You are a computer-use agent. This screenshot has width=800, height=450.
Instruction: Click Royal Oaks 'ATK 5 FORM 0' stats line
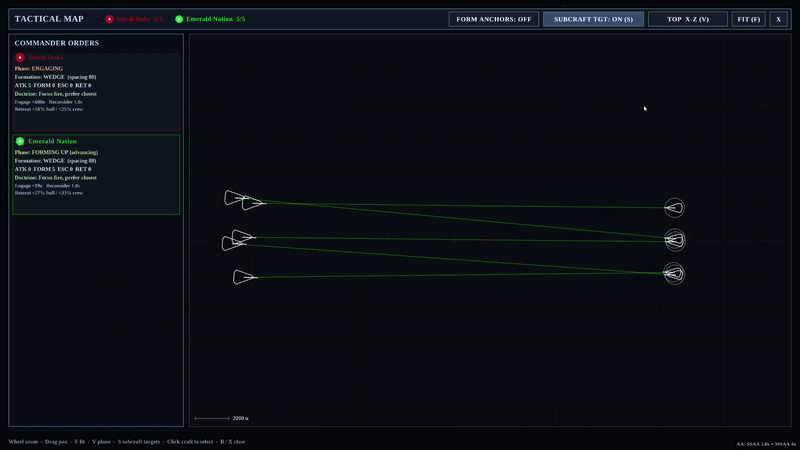pyautogui.click(x=53, y=85)
